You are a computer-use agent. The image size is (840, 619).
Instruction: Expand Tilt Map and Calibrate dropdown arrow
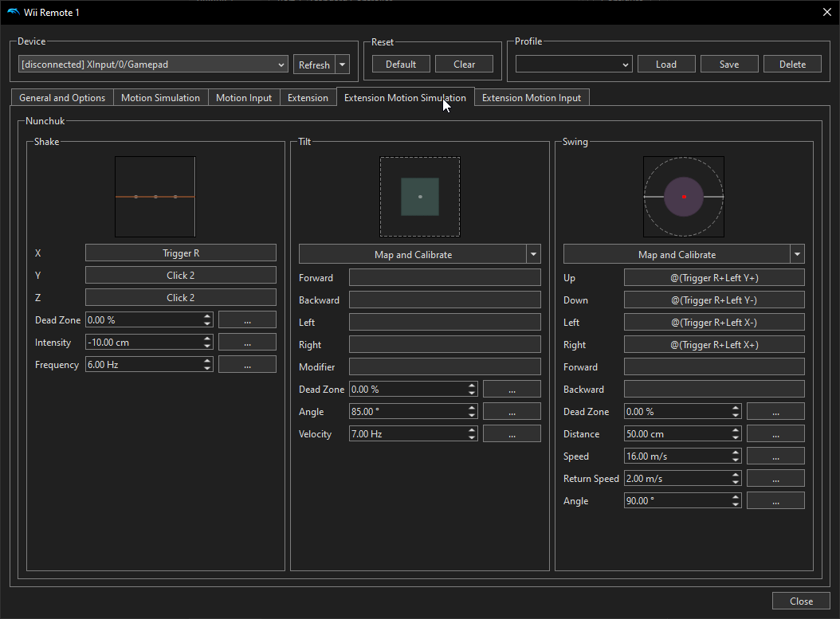[534, 254]
